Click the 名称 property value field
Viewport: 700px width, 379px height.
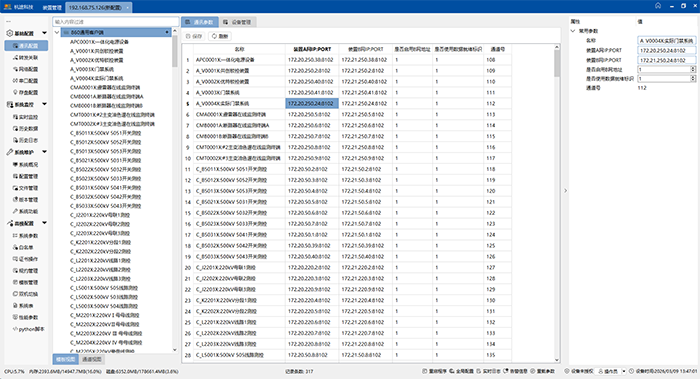666,41
